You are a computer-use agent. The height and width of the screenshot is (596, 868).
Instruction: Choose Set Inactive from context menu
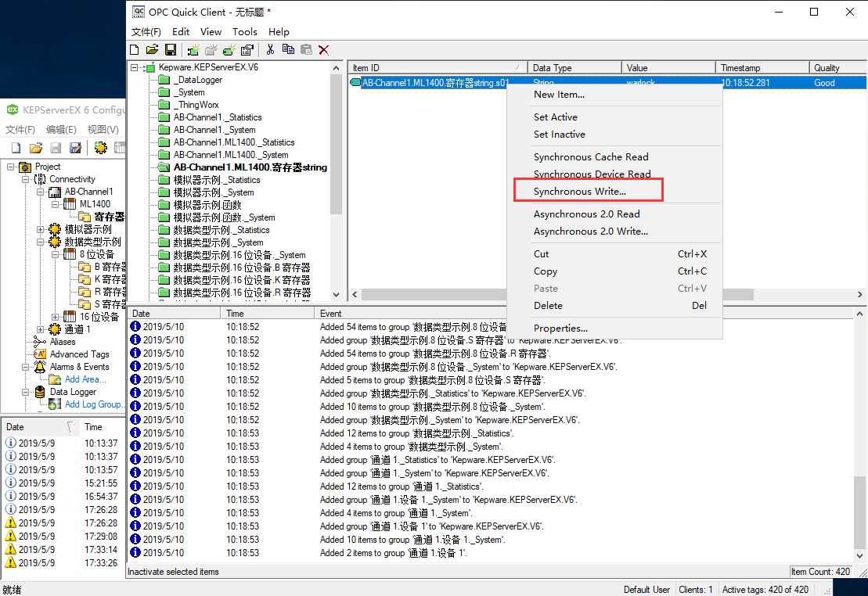pyautogui.click(x=614, y=135)
